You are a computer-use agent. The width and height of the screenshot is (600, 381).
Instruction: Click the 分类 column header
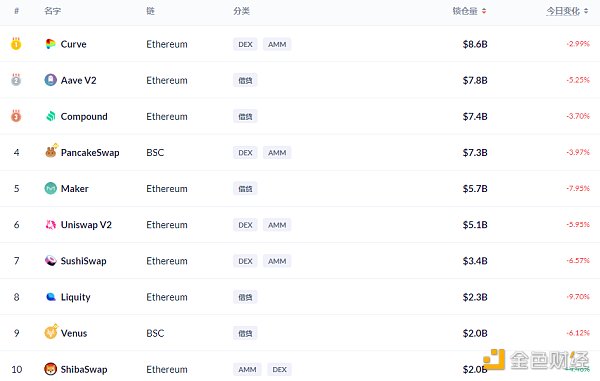[x=241, y=11]
